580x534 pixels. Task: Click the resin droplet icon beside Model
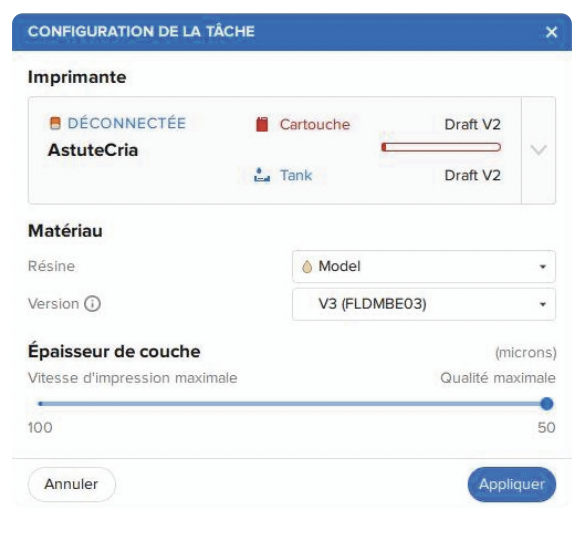click(307, 267)
